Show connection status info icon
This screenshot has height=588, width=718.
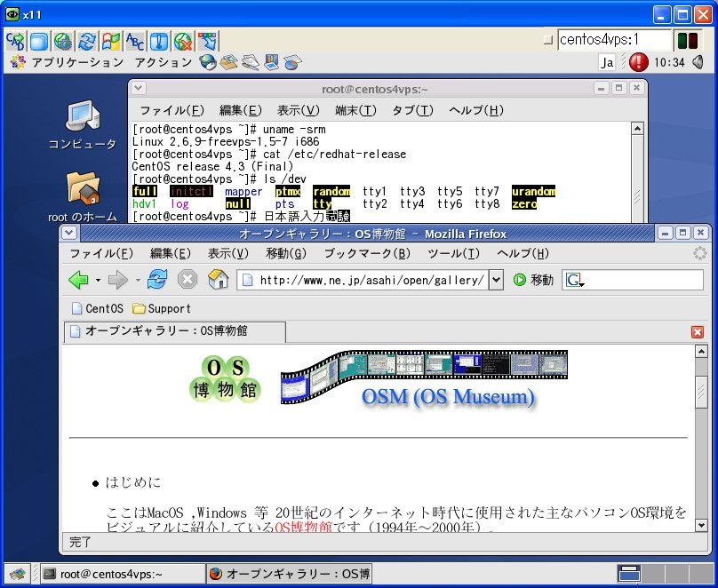click(159, 41)
